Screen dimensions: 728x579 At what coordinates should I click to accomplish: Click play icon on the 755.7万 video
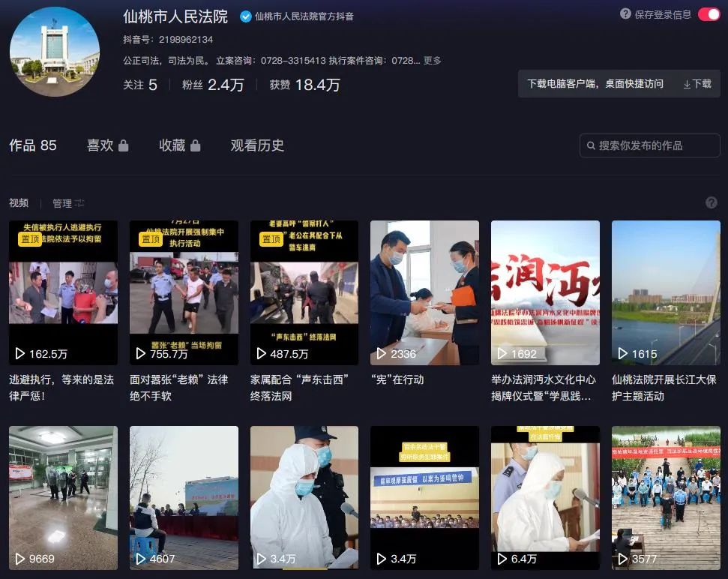click(x=140, y=354)
